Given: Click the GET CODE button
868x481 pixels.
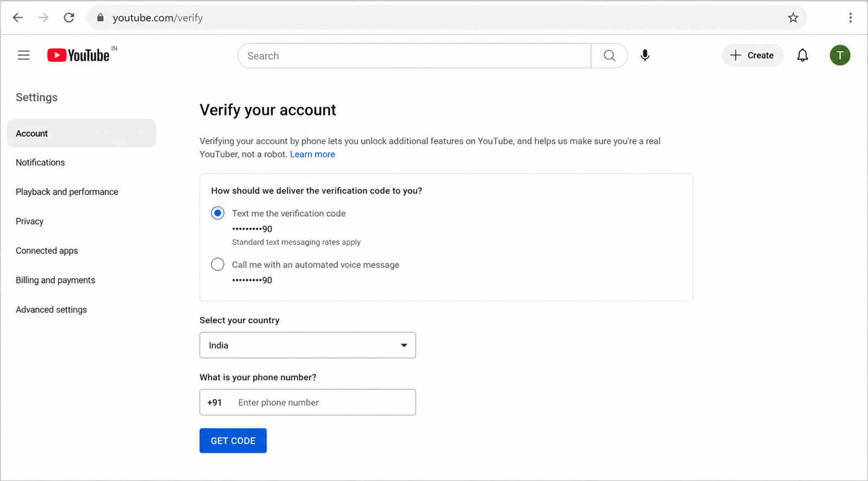Looking at the screenshot, I should 233,441.
